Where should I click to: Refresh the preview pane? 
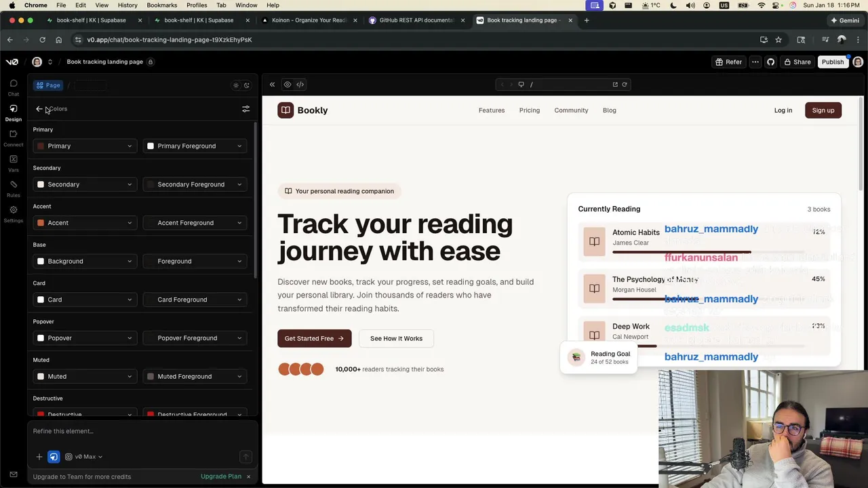click(625, 85)
